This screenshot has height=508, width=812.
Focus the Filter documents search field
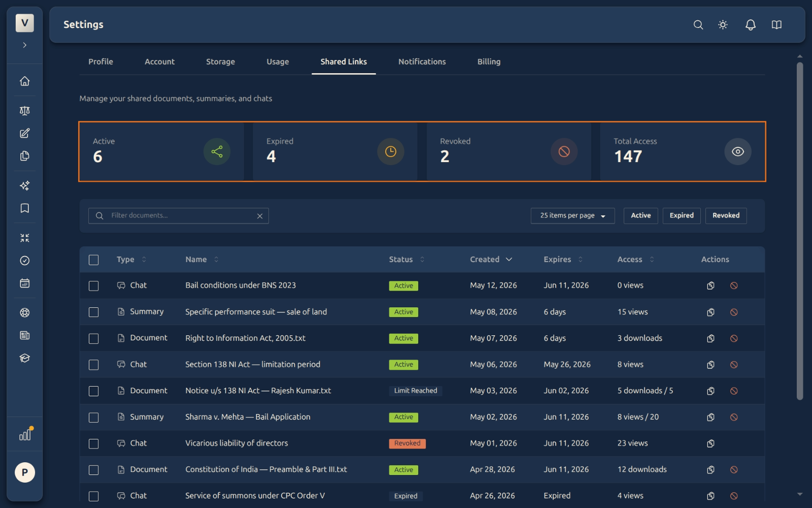pyautogui.click(x=179, y=215)
